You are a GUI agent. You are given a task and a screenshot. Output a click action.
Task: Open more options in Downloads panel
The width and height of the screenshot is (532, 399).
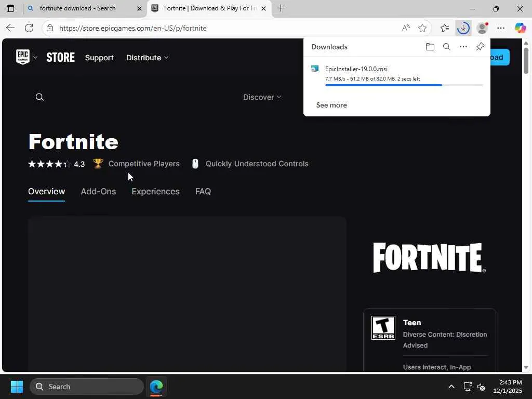[x=463, y=47]
